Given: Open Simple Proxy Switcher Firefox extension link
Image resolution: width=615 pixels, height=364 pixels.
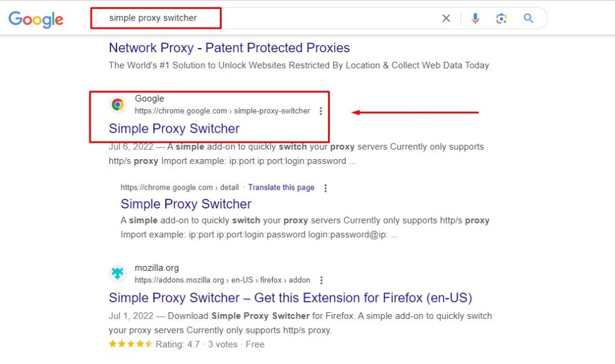Looking at the screenshot, I should pos(290,298).
